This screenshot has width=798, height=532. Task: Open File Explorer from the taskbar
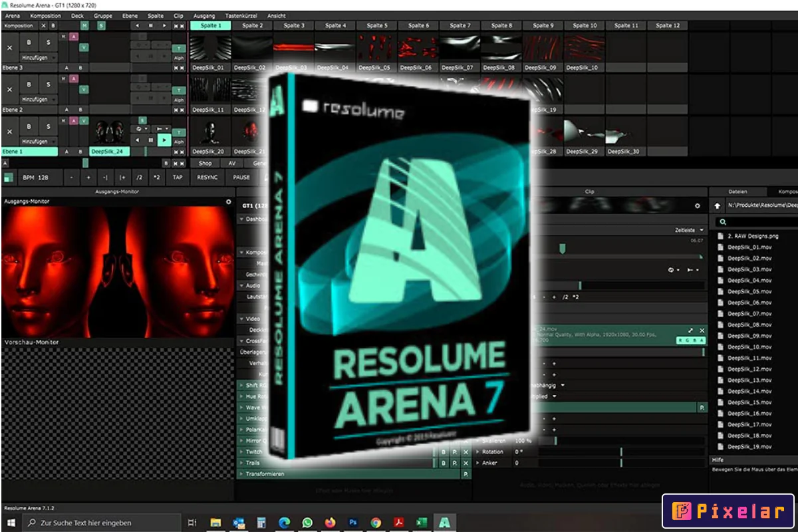point(217,523)
